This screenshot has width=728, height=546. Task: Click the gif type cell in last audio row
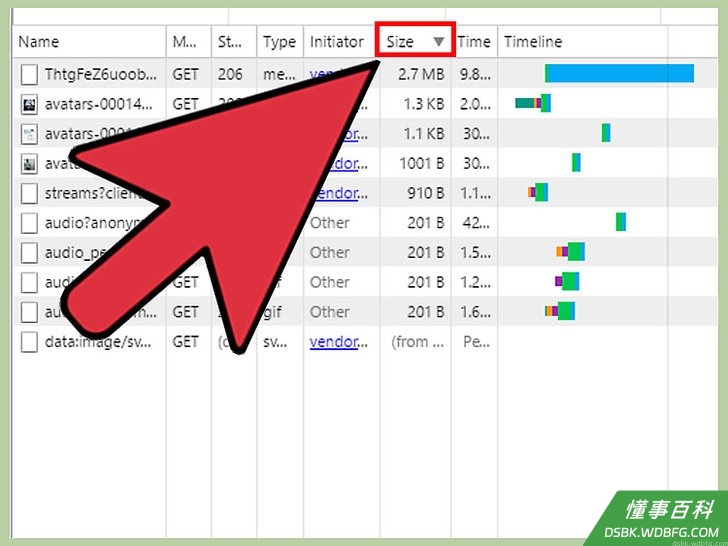tap(272, 312)
